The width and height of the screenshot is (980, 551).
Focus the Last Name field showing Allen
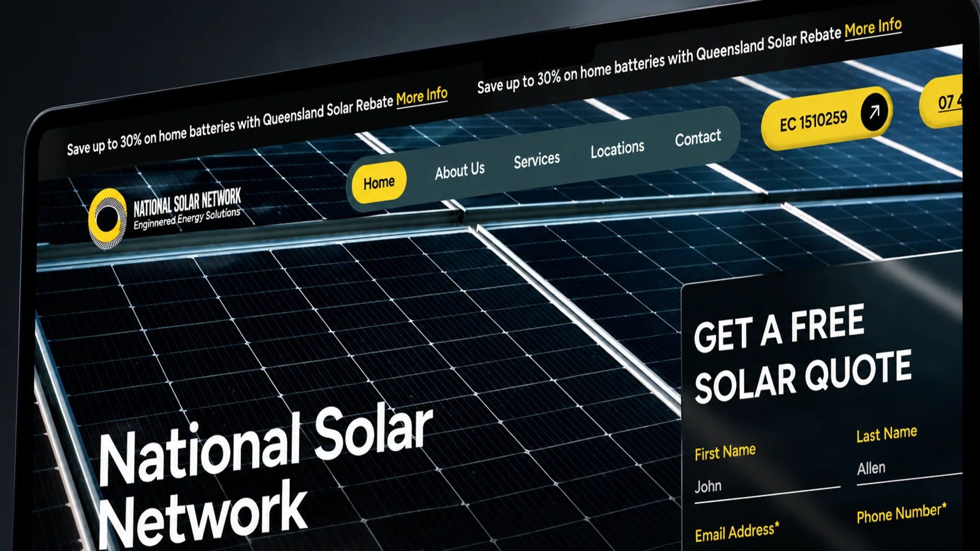pyautogui.click(x=910, y=468)
